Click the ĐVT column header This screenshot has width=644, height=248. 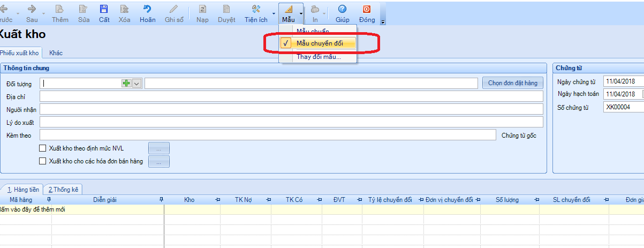click(x=338, y=200)
